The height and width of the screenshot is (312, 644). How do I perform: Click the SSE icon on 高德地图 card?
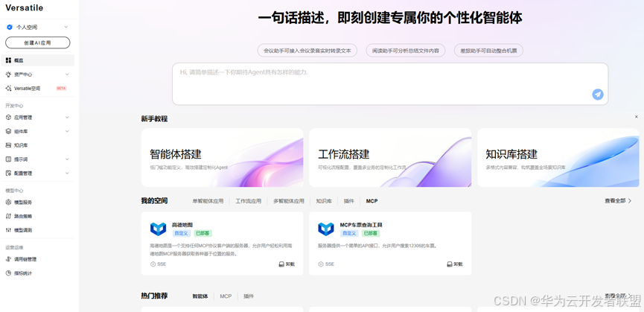(153, 264)
